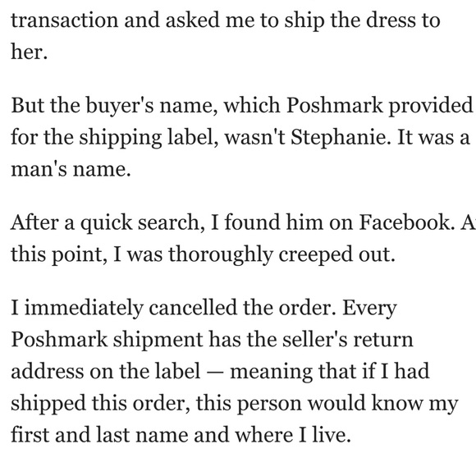Click the word "address" at the line start
The width and height of the screenshot is (476, 476).
click(x=47, y=371)
